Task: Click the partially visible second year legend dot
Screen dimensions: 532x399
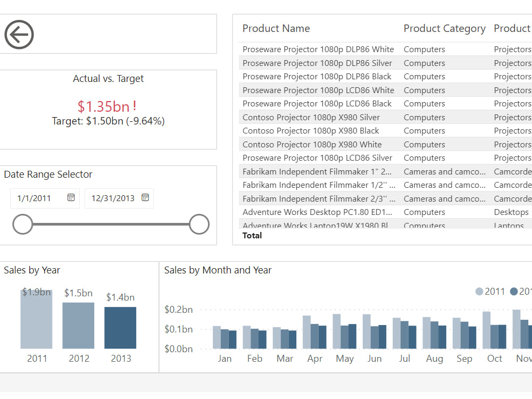Action: pos(514,291)
